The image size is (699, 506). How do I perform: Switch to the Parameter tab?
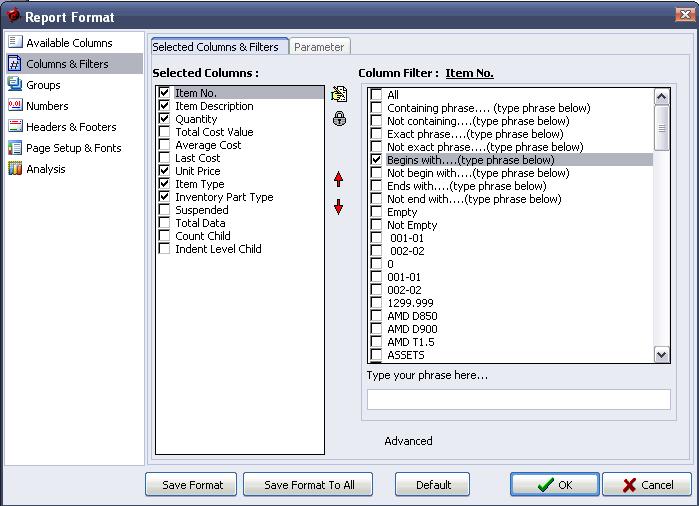319,47
